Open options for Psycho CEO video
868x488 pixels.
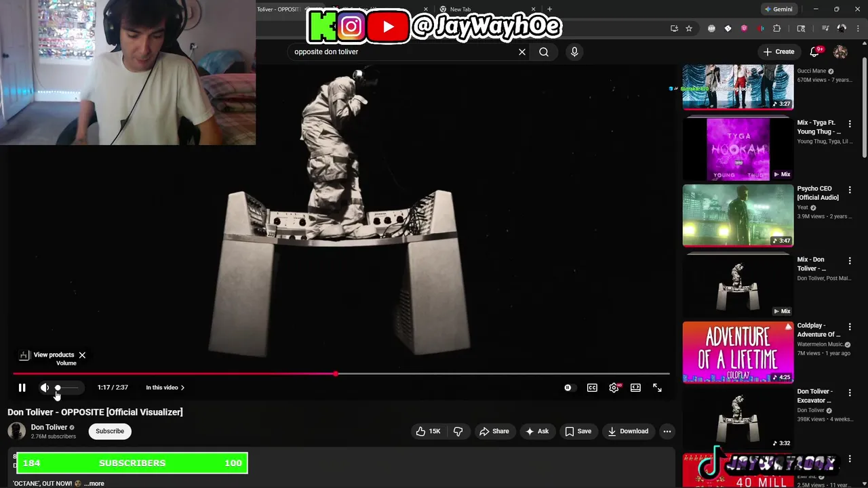(x=850, y=190)
